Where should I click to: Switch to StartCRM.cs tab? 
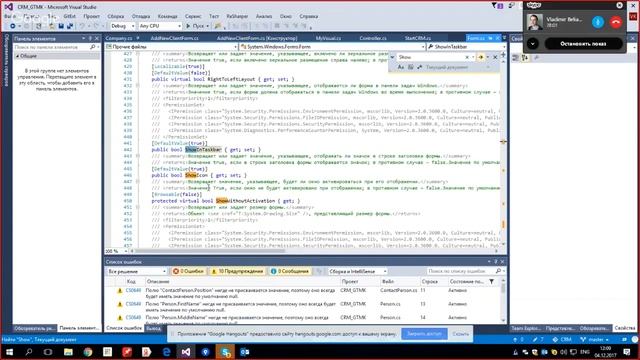click(418, 38)
